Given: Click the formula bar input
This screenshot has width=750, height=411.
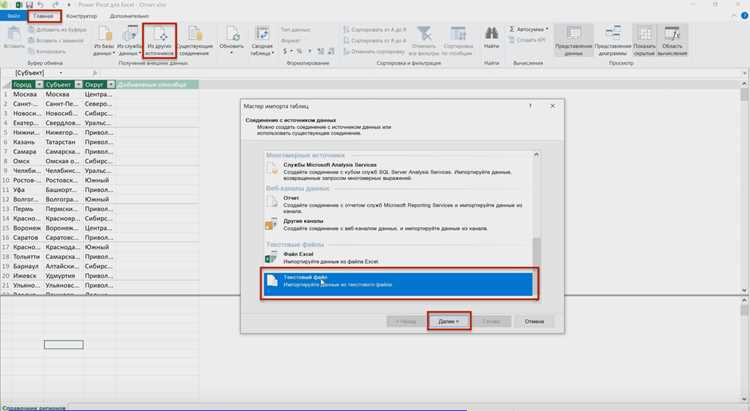Looking at the screenshot, I should click(x=421, y=73).
